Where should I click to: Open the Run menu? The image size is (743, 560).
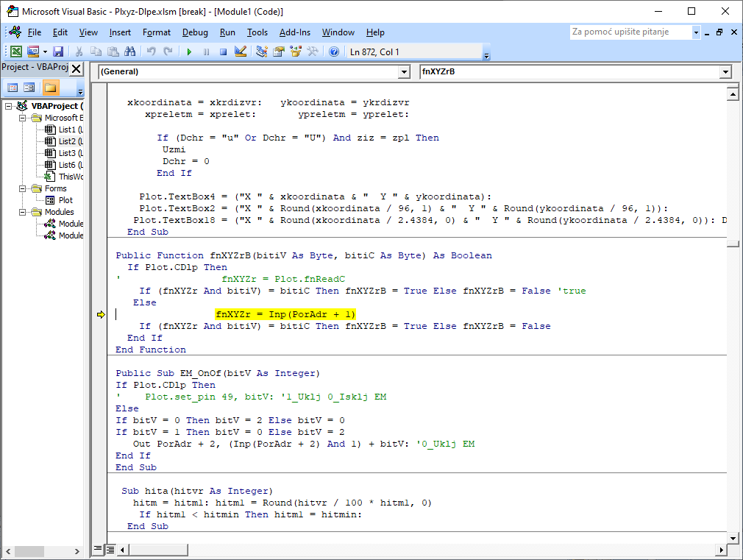point(227,32)
